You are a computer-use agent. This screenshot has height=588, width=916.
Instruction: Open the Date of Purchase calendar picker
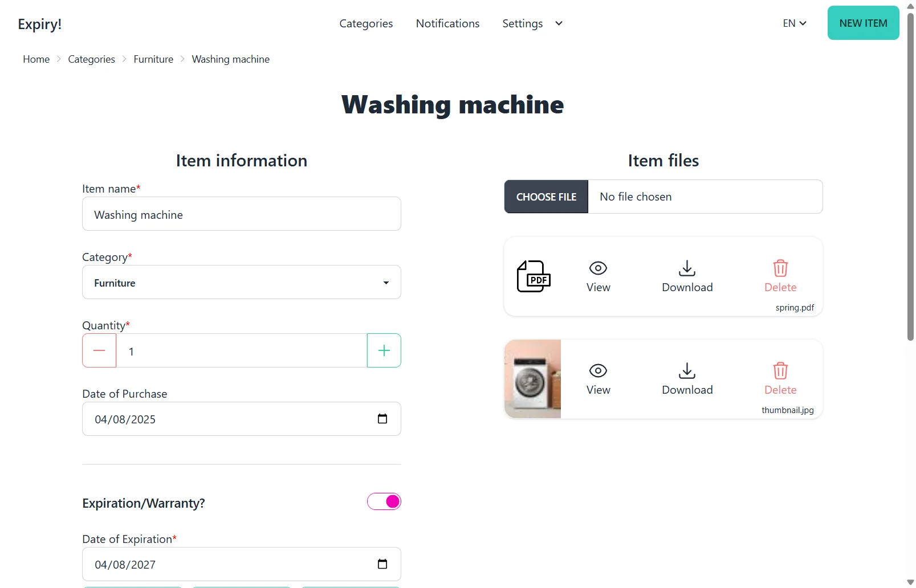[x=382, y=418]
